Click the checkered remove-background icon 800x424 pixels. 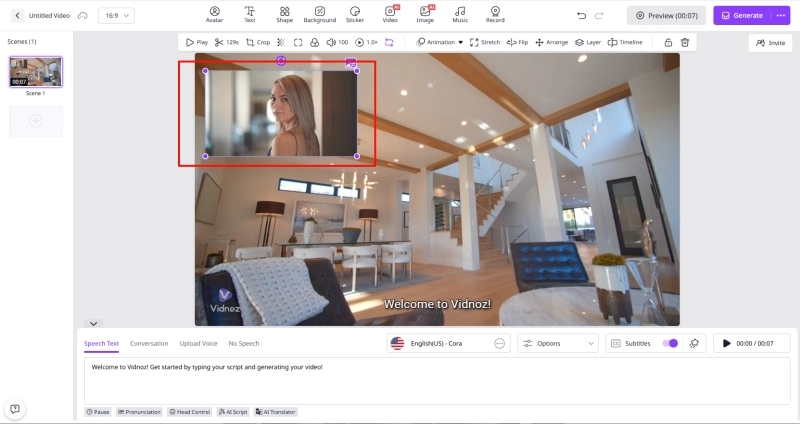point(281,42)
